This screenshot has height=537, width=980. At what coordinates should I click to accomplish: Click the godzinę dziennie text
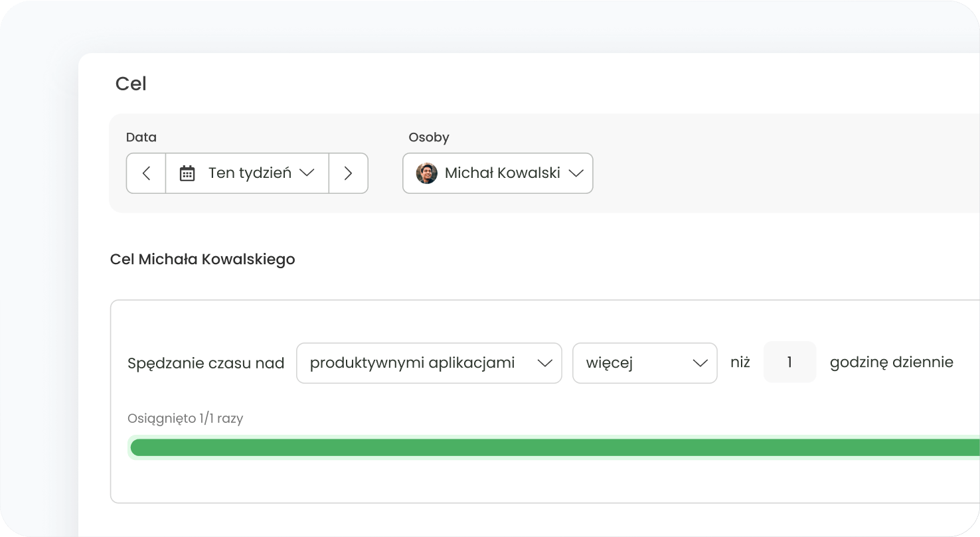pos(891,362)
